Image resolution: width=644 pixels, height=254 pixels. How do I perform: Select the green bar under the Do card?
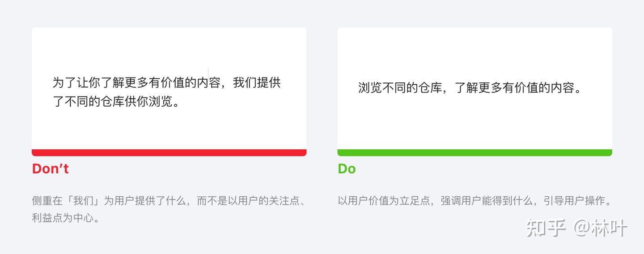(x=475, y=152)
